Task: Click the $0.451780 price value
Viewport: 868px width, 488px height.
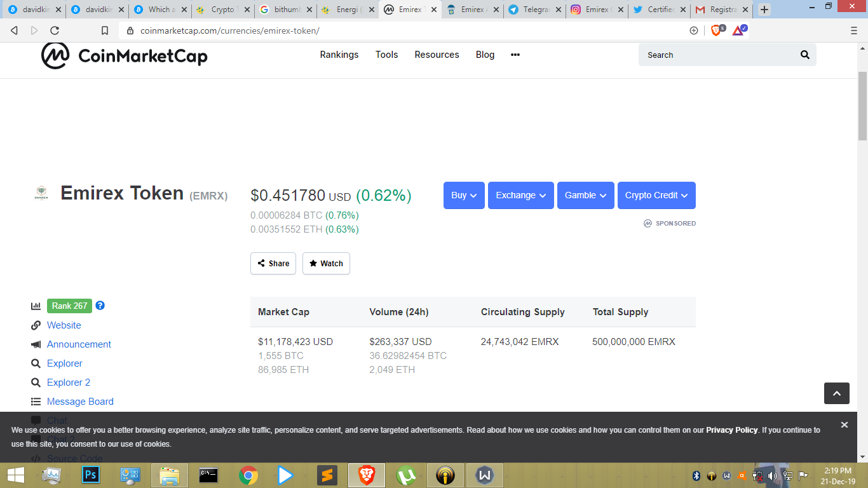Action: (288, 196)
